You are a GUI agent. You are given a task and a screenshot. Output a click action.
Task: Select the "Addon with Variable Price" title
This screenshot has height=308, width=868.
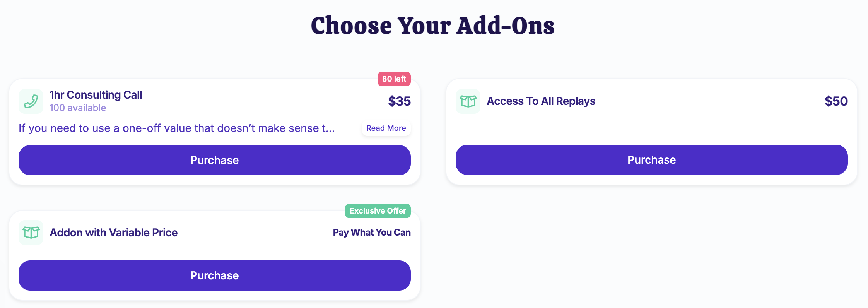click(114, 233)
